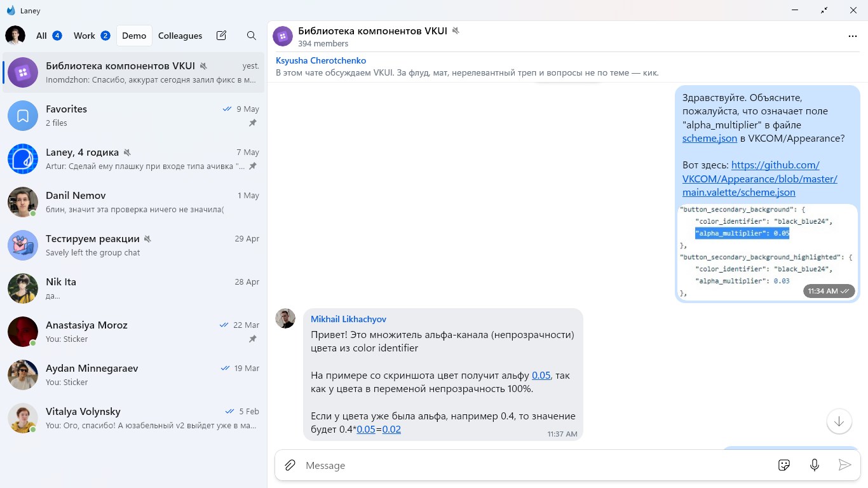Click Aydan Minnegaraev's avatar
This screenshot has width=868, height=488.
click(23, 375)
